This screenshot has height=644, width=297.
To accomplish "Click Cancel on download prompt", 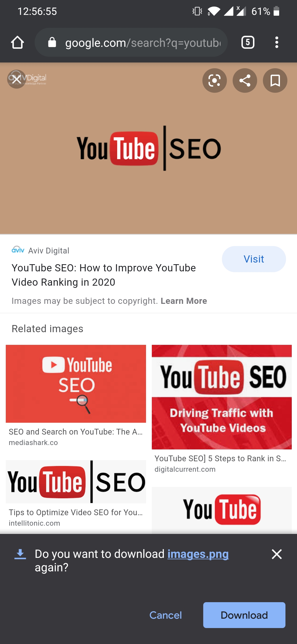I will click(166, 615).
